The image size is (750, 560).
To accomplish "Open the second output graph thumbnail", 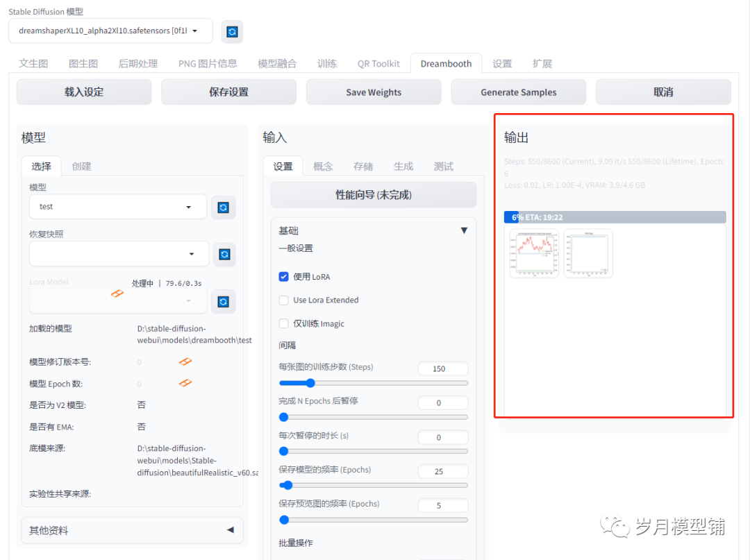I will pyautogui.click(x=588, y=253).
